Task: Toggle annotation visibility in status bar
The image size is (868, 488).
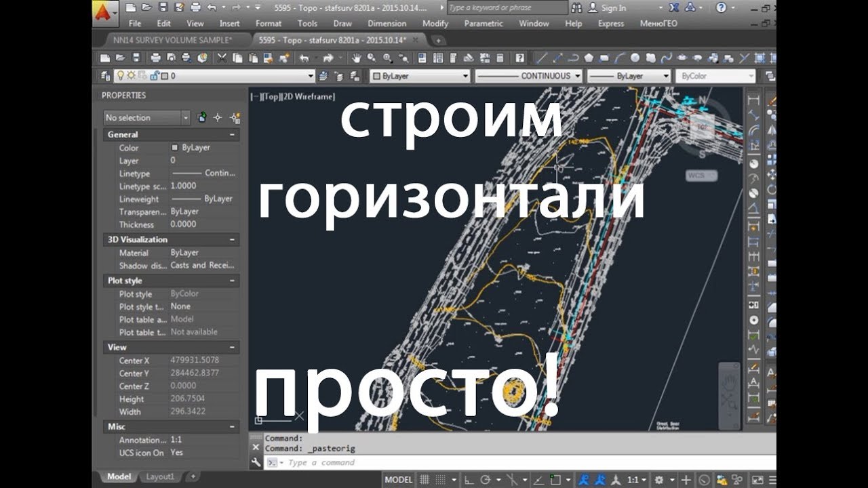Action: coord(584,480)
